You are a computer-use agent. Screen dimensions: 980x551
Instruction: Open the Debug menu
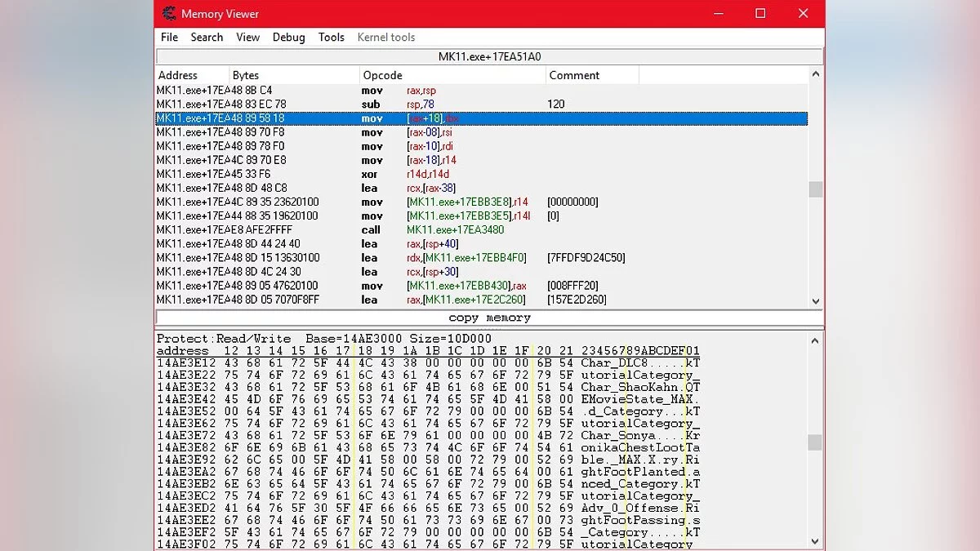pos(288,38)
